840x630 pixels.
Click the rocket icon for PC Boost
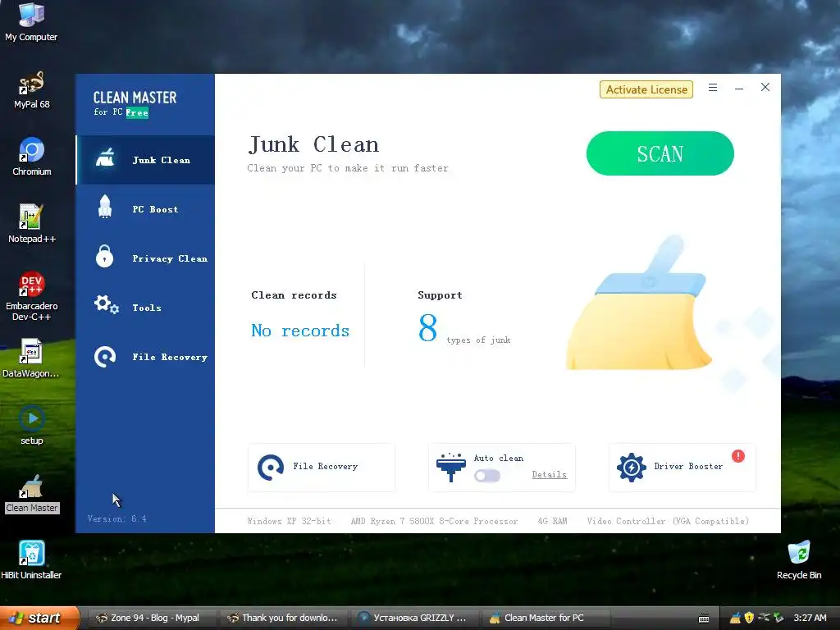pos(105,207)
